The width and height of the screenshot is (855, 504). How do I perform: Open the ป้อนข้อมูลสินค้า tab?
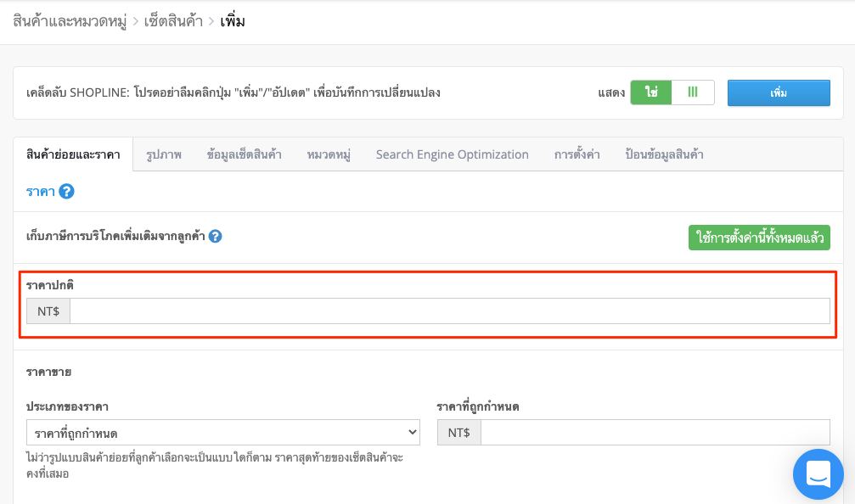pos(664,154)
